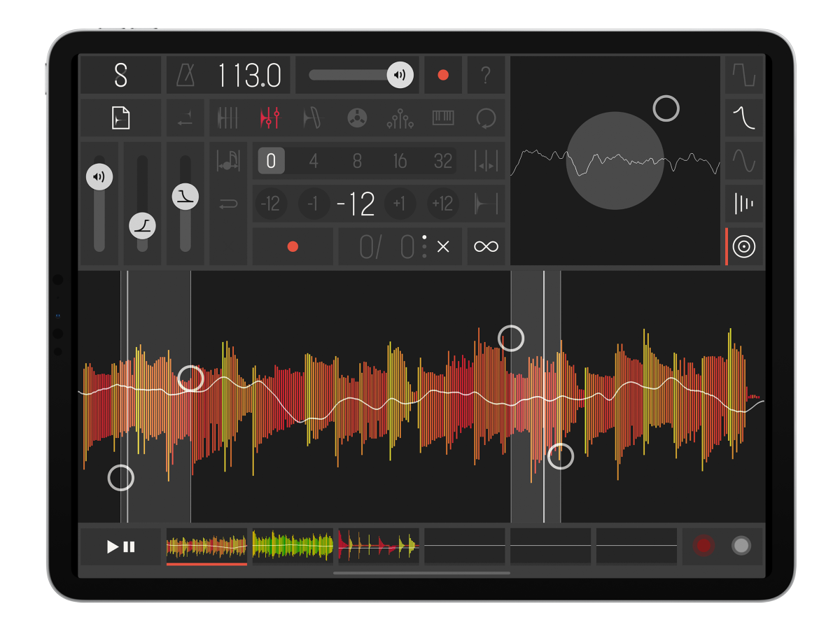Select quantize value 0
Image resolution: width=840 pixels, height=629 pixels.
[271, 161]
